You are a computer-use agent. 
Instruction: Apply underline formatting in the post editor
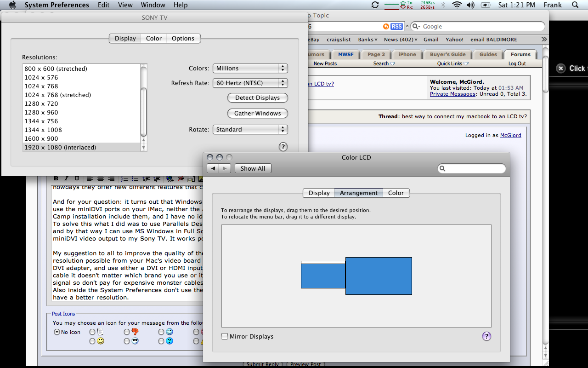77,179
